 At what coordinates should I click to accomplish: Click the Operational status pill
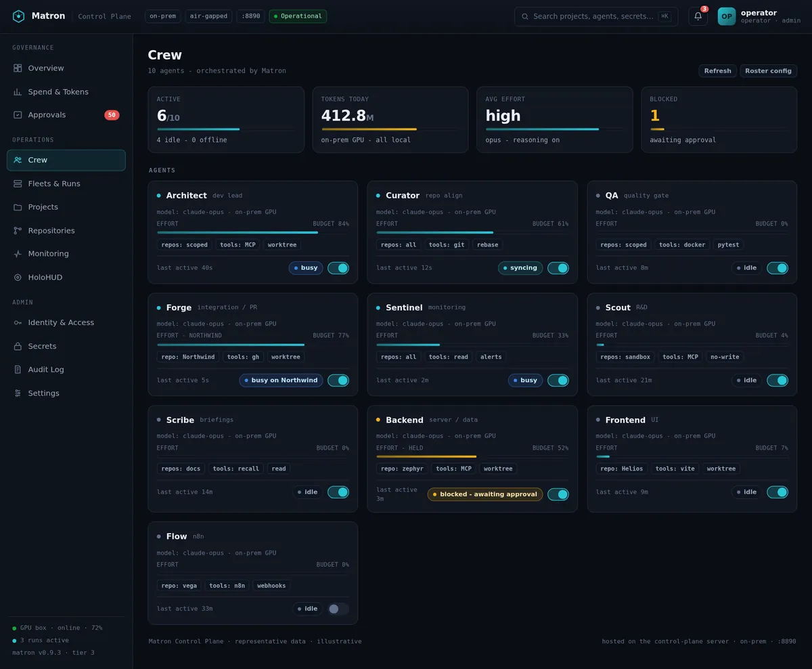click(298, 16)
